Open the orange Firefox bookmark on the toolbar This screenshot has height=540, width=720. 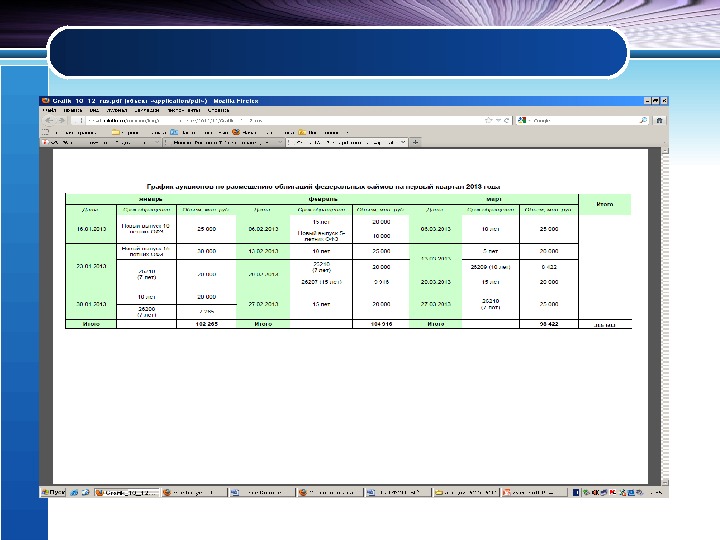point(236,132)
